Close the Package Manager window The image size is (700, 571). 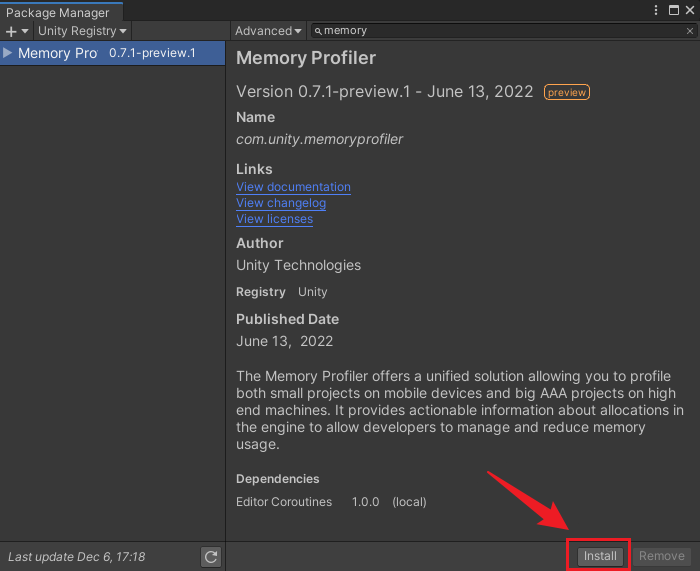pos(689,10)
